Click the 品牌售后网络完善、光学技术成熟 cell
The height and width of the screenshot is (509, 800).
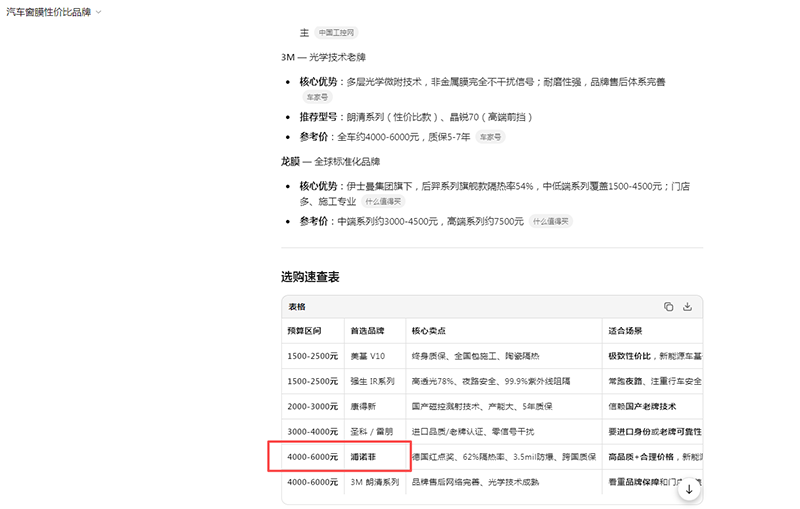[x=504, y=482]
